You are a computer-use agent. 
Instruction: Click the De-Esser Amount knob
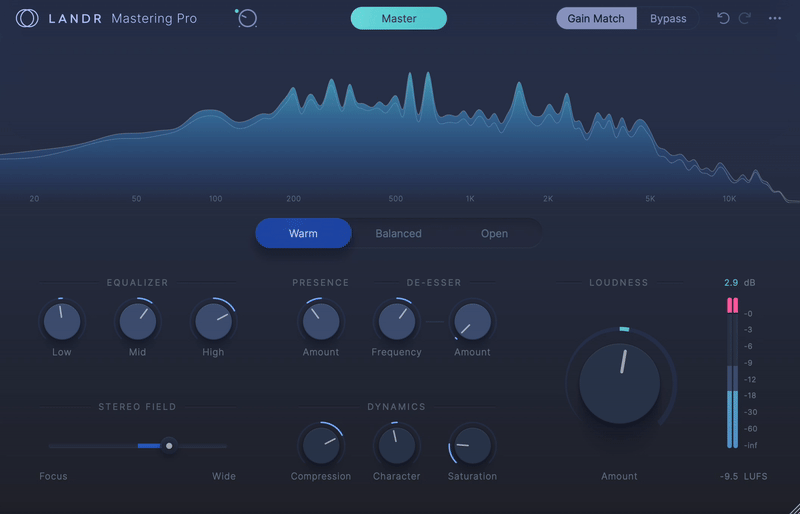472,322
